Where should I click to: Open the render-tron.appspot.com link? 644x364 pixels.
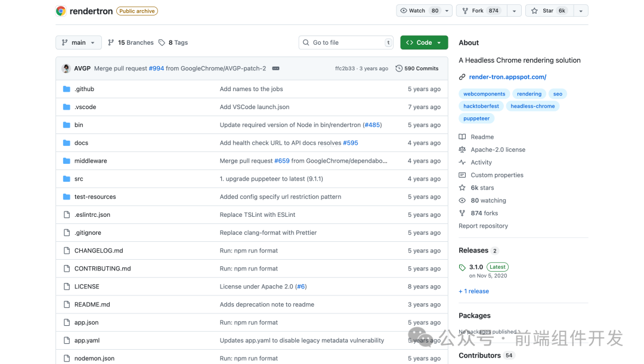pyautogui.click(x=507, y=77)
